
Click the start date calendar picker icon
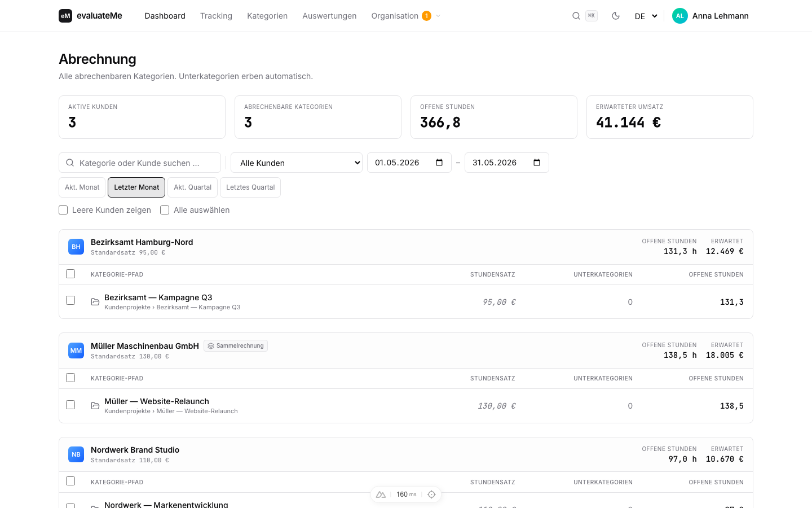click(x=439, y=163)
